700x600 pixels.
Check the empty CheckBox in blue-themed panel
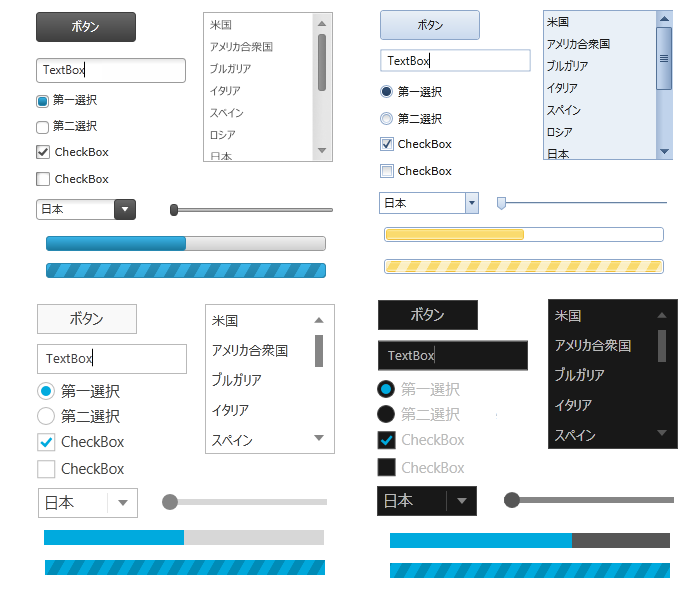[x=387, y=171]
